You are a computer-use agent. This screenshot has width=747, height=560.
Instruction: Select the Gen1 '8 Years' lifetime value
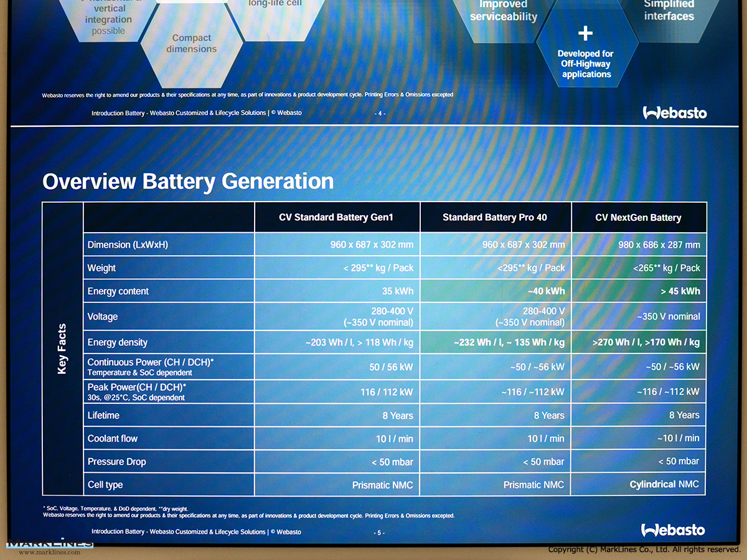click(x=398, y=416)
